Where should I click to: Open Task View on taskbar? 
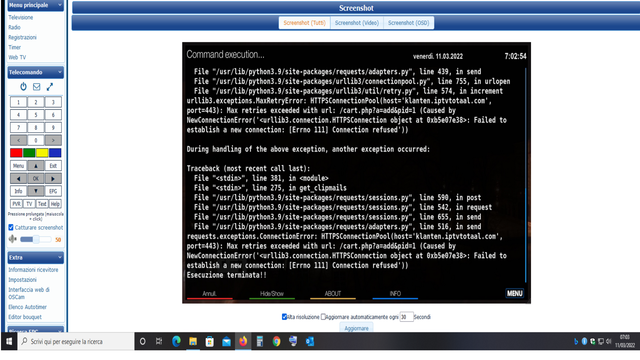point(159,342)
